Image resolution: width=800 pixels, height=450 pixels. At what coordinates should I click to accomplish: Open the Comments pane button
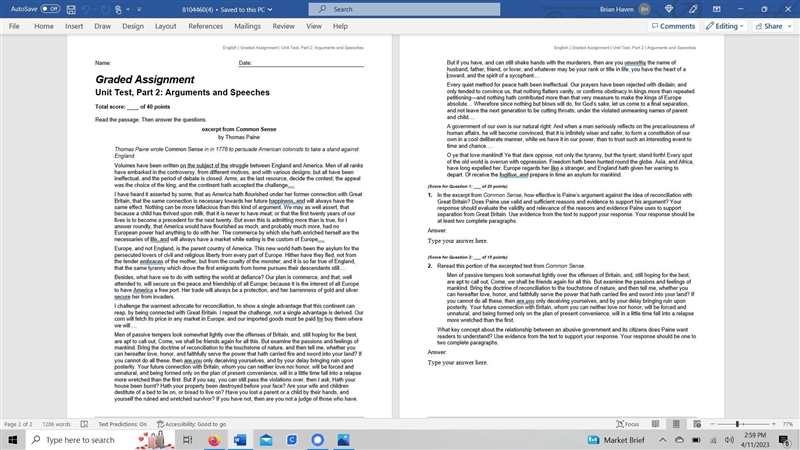tap(673, 26)
